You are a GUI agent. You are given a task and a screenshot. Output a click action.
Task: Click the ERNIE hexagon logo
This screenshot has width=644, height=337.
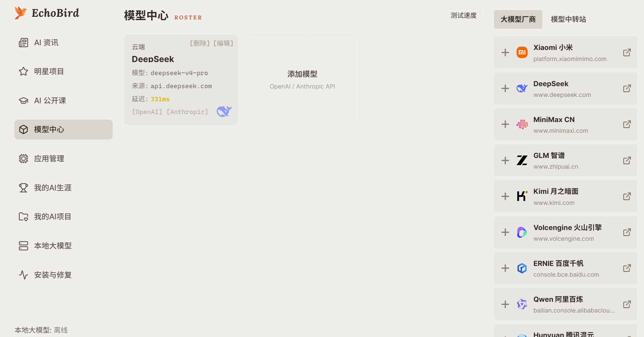[522, 268]
